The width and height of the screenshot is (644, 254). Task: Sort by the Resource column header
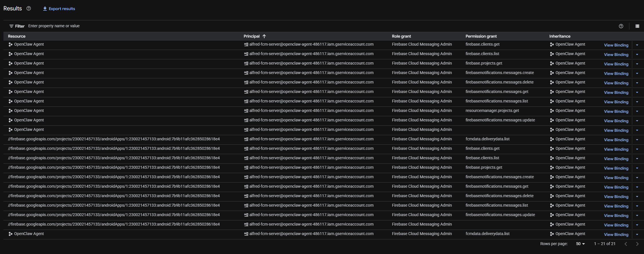(17, 36)
